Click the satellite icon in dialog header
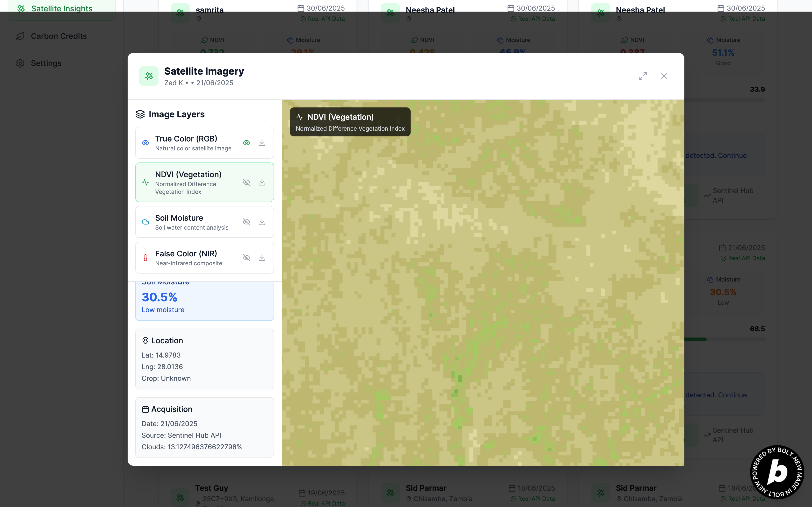Viewport: 812px width, 507px height. [x=149, y=76]
